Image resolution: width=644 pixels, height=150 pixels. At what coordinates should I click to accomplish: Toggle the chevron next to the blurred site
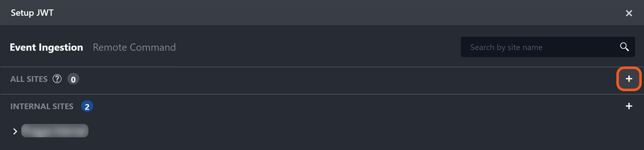15,131
